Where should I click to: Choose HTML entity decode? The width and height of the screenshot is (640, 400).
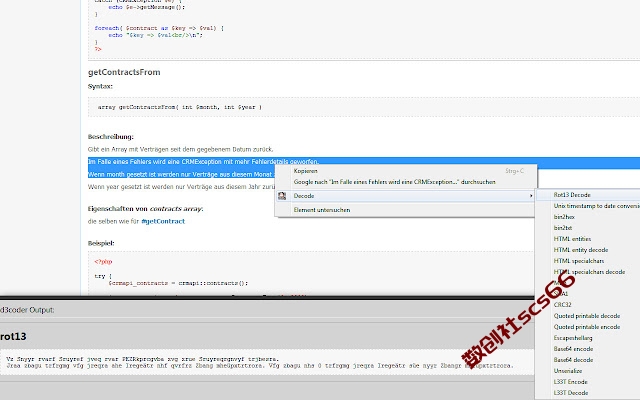(581, 250)
